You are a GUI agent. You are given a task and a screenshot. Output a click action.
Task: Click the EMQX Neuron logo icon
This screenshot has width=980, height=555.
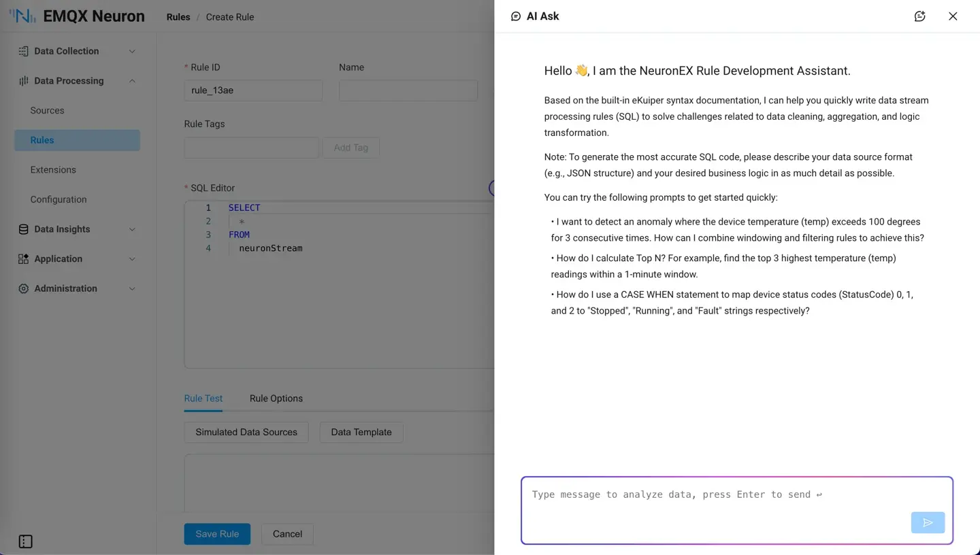click(22, 16)
